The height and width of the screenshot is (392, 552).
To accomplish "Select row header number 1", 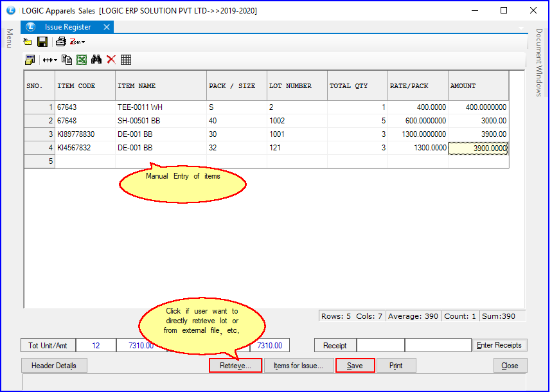I will click(39, 107).
